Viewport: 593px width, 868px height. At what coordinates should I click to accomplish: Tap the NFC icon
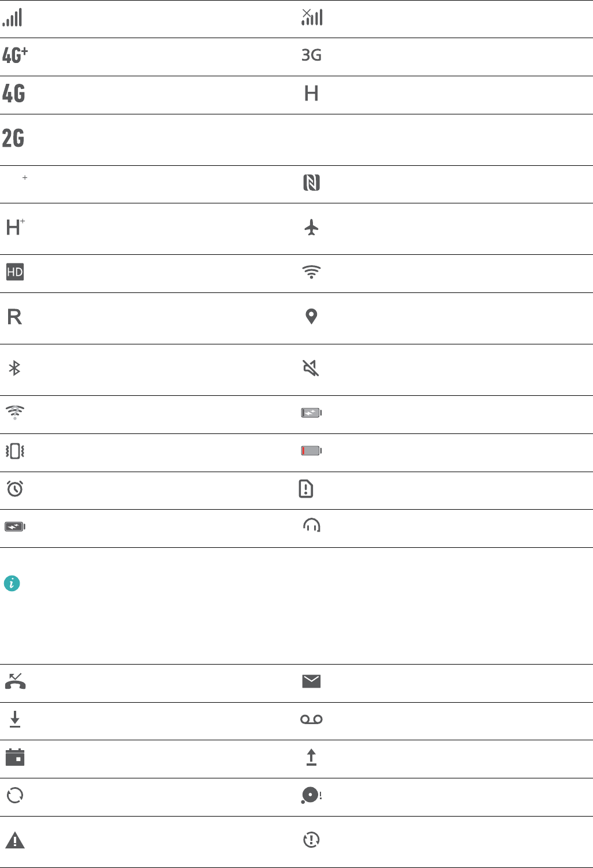312,183
